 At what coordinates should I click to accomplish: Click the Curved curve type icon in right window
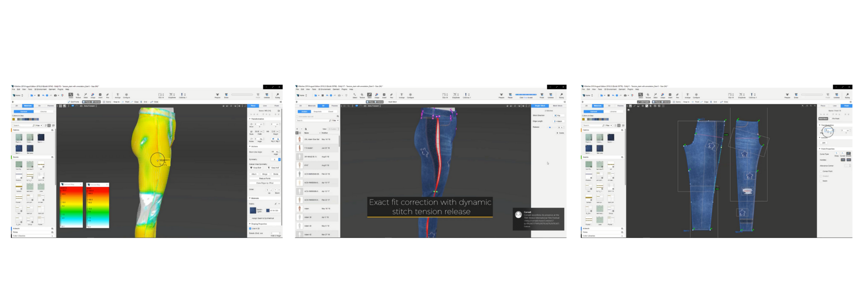pos(842,154)
